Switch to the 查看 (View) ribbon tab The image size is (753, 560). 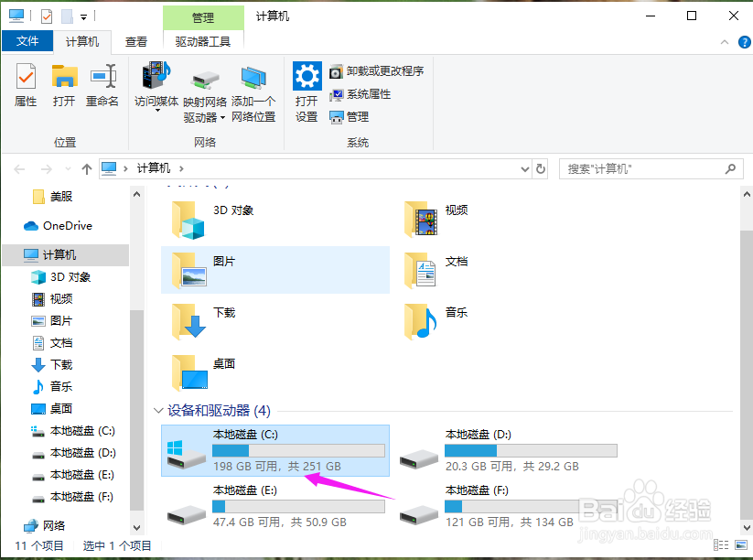coord(135,40)
